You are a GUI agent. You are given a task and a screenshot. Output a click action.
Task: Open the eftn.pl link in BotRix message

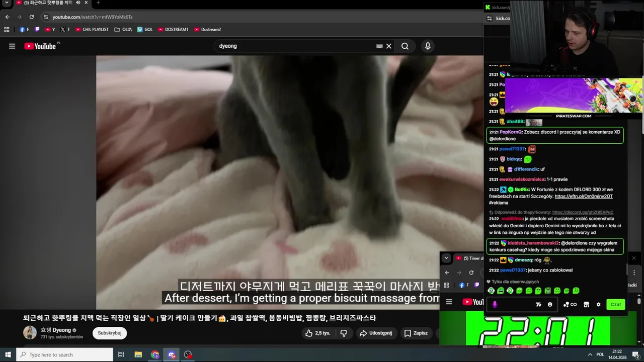click(584, 196)
